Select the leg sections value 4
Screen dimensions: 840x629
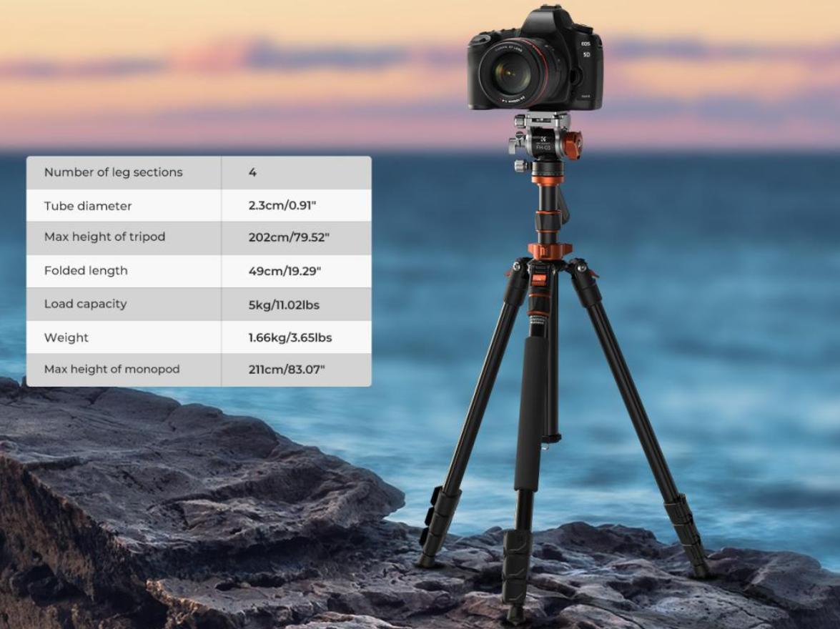(x=252, y=172)
